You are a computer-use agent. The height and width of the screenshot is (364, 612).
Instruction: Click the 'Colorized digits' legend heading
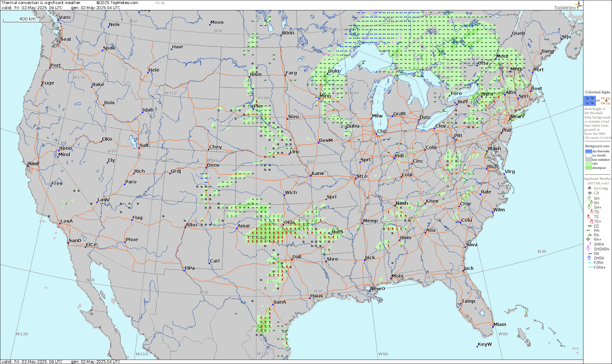[598, 92]
